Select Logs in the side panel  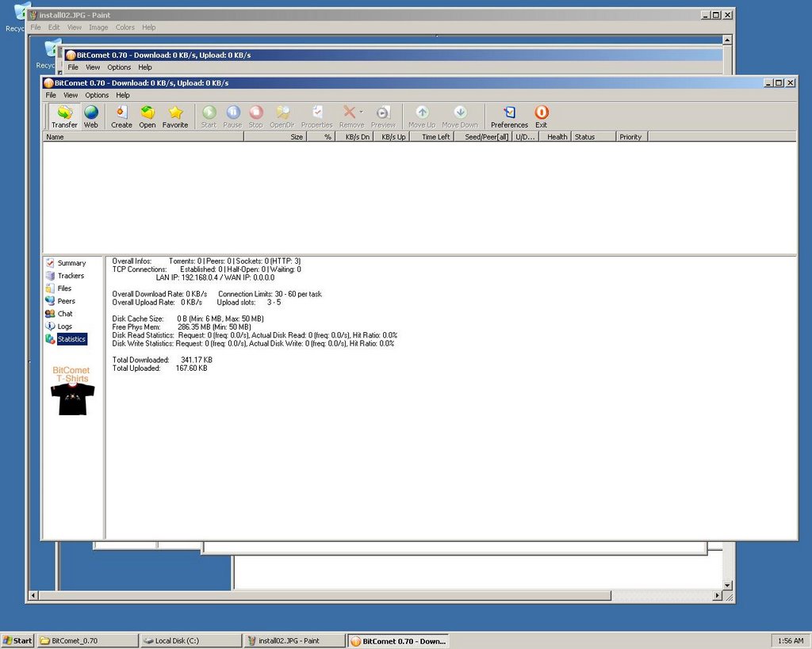coord(59,326)
